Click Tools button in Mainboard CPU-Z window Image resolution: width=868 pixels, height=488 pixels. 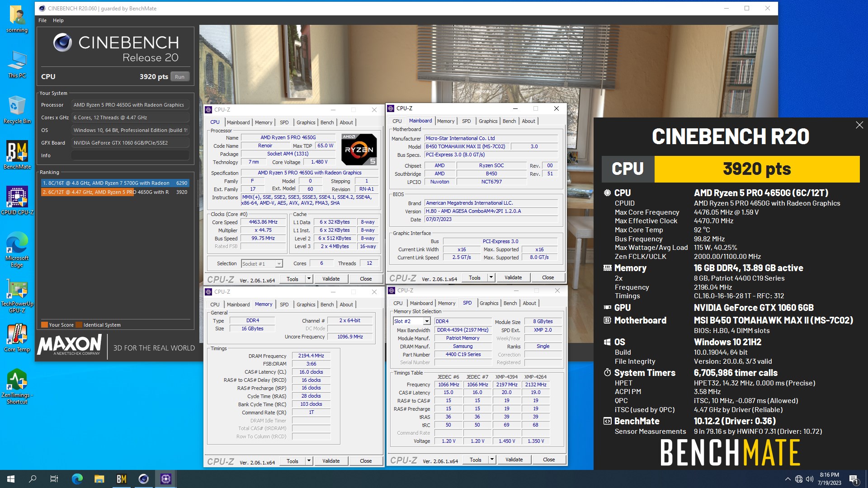click(475, 277)
